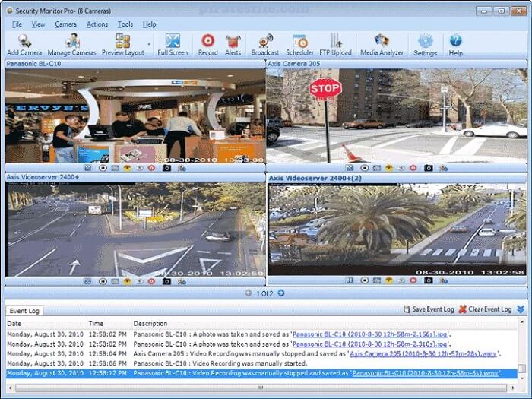Image resolution: width=532 pixels, height=399 pixels.
Task: Open camera settings icon under Panasonic BL-C10
Action: (x=182, y=168)
